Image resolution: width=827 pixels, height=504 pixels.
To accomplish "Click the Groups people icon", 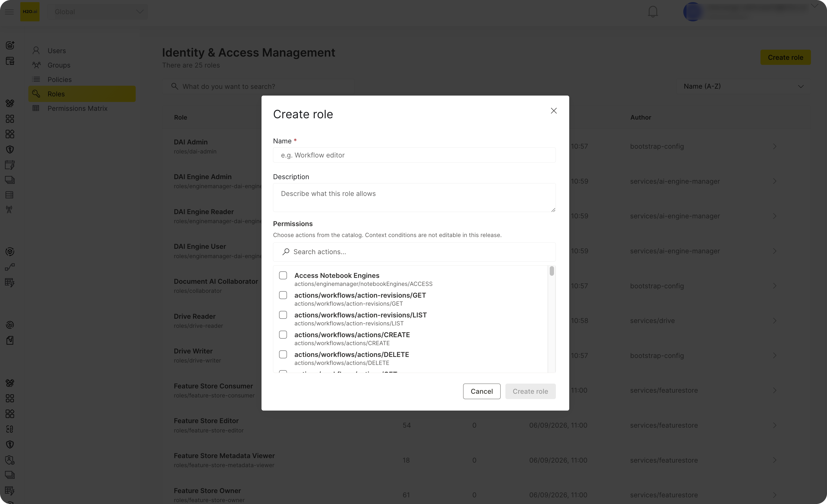I will 36,65.
